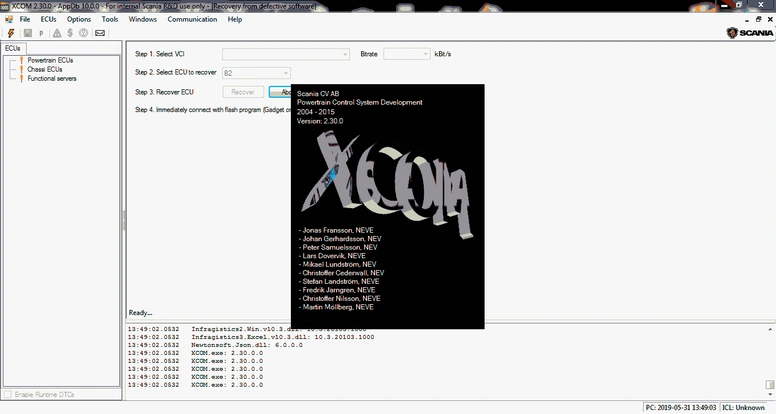Viewport: 776px width, 414px height.
Task: Click the log scrollbar up arrow
Action: click(770, 329)
